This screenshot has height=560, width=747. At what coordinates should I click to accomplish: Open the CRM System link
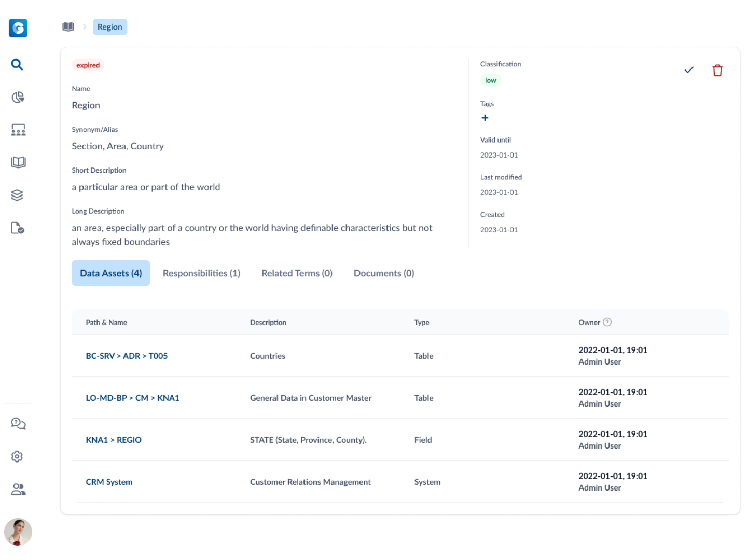(109, 482)
